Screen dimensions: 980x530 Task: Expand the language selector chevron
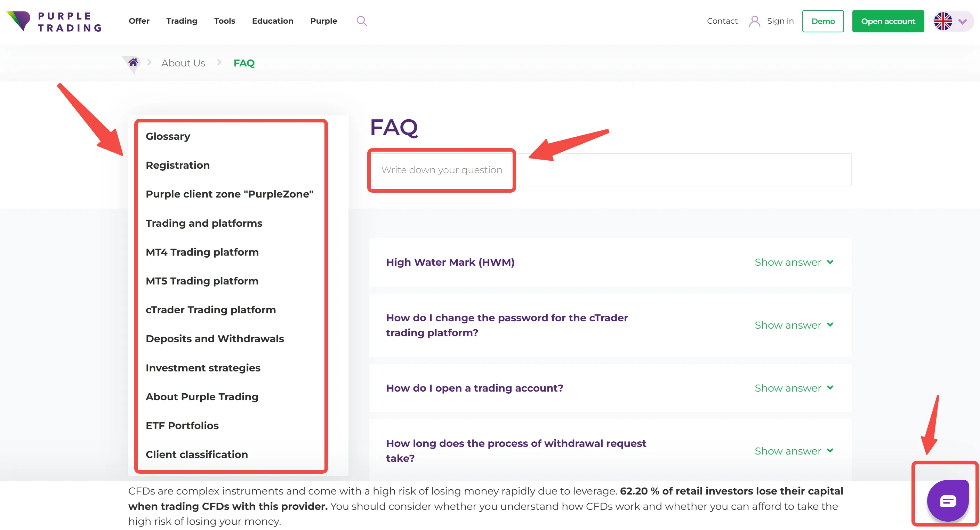963,22
